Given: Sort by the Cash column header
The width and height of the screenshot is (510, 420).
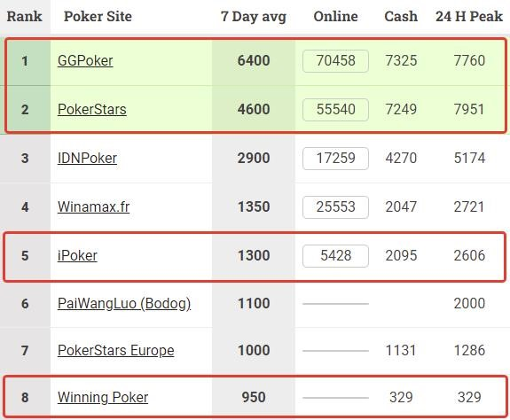Looking at the screenshot, I should pos(401,16).
